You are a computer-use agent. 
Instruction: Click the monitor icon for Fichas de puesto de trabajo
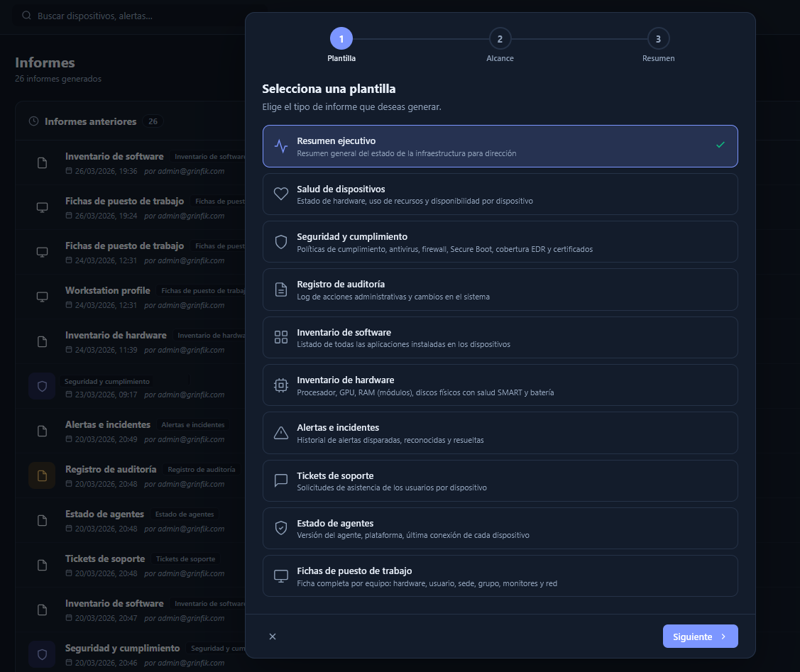[281, 576]
